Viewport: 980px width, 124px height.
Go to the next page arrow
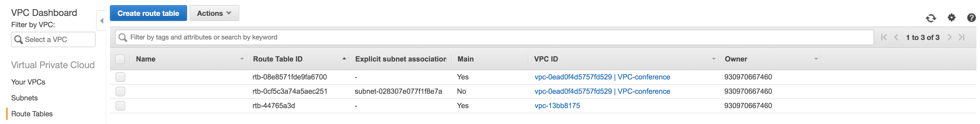point(950,37)
